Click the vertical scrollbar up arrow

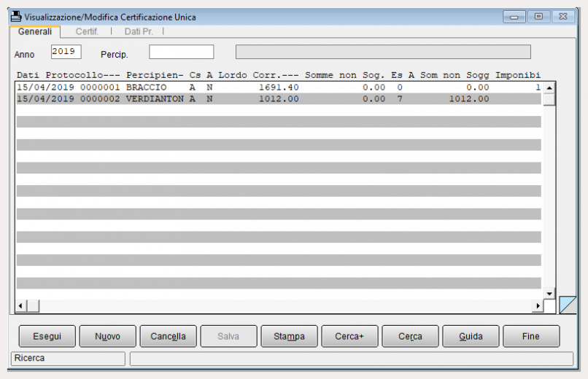point(549,88)
